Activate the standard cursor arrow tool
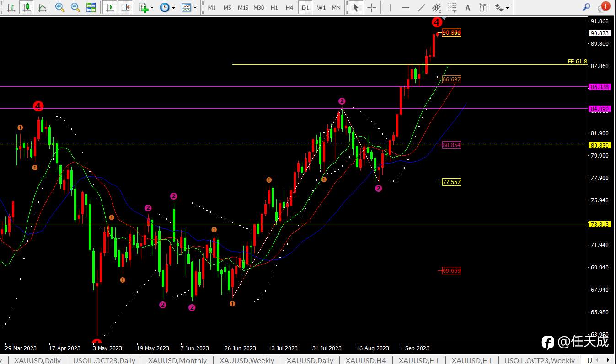 pos(356,7)
